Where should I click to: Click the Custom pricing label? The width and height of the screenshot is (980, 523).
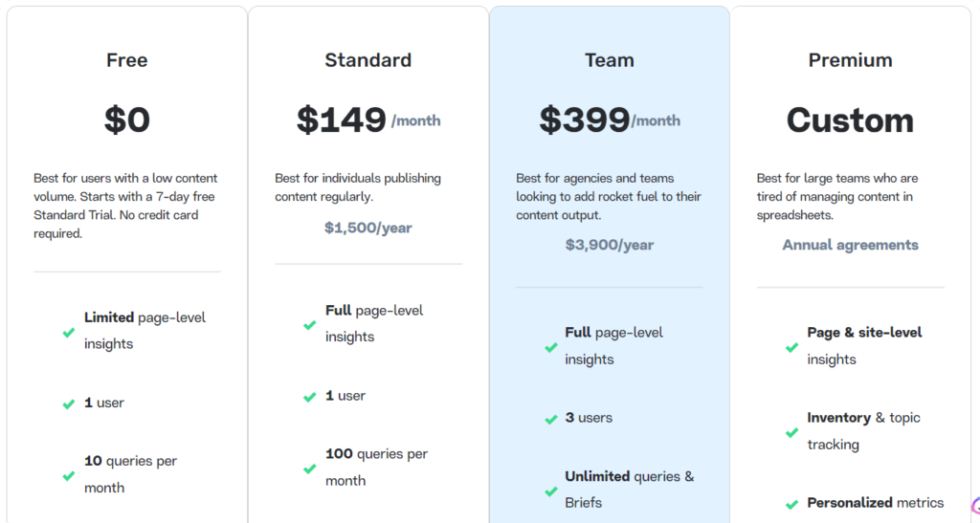pos(850,120)
